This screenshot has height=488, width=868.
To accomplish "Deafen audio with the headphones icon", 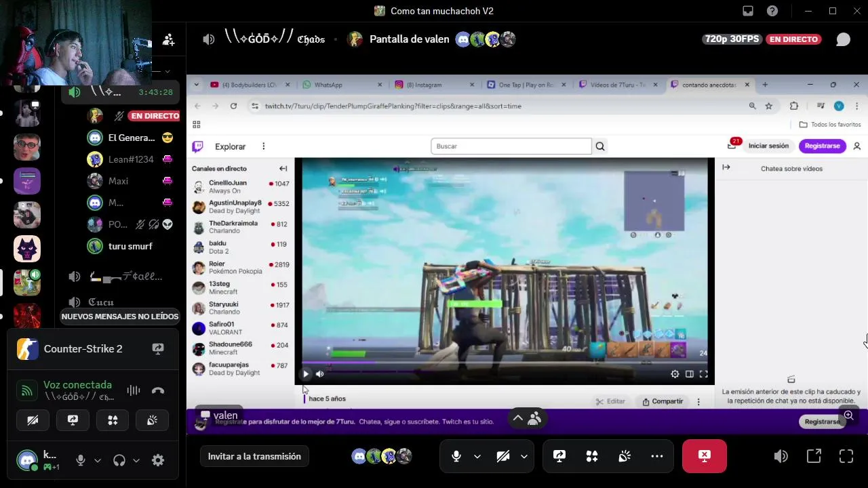I will pos(119,460).
